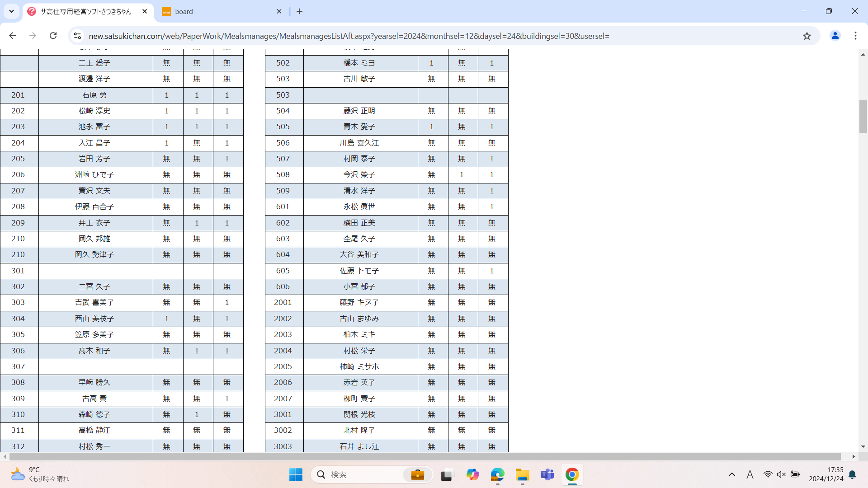Open Microsoft Teams from taskbar
Image resolution: width=868 pixels, height=488 pixels.
[547, 475]
